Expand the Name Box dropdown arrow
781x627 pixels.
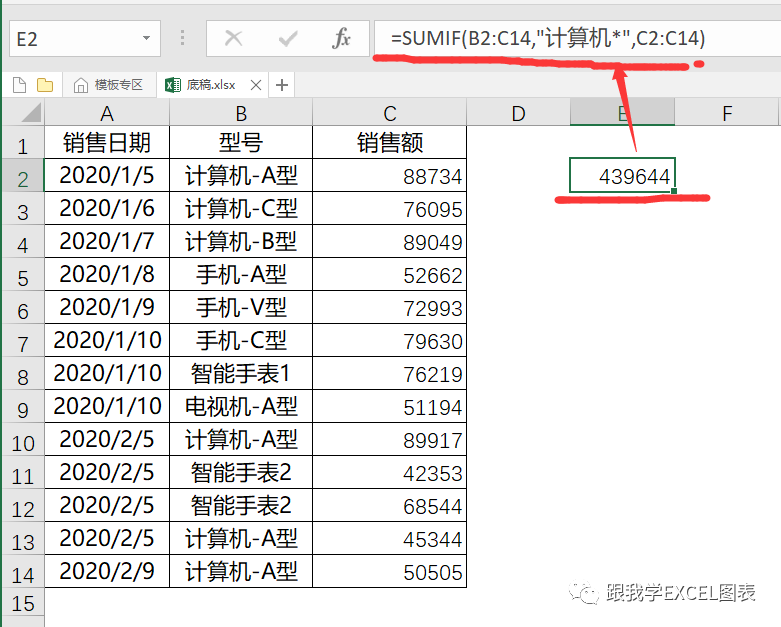(146, 38)
